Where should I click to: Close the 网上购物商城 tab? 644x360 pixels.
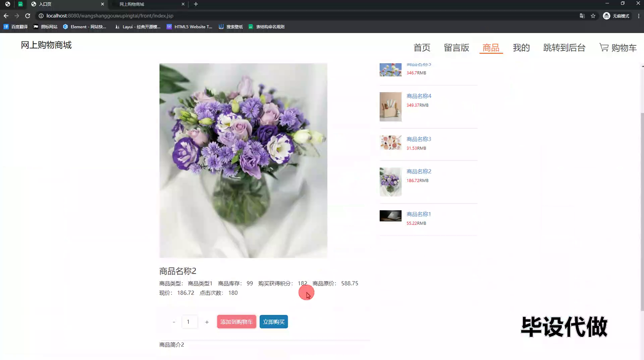(183, 4)
